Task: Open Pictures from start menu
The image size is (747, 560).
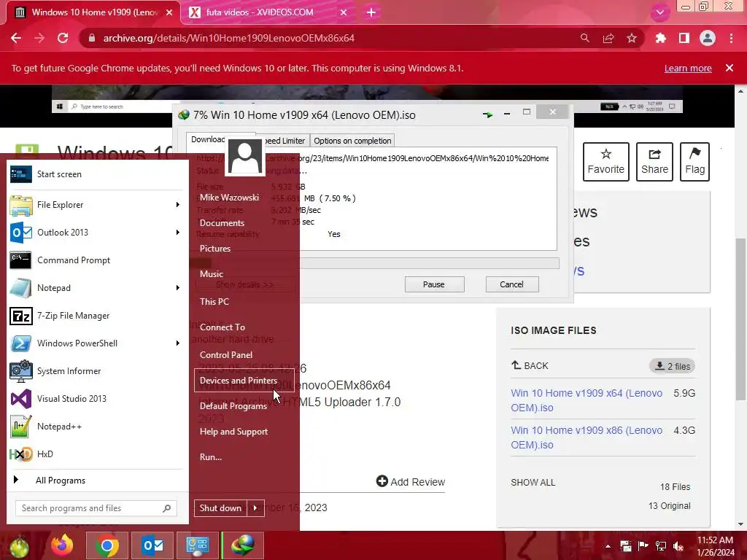Action: click(x=215, y=249)
